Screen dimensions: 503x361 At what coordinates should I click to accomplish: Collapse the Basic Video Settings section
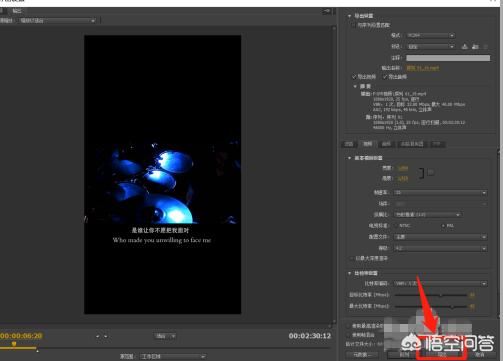pos(349,158)
